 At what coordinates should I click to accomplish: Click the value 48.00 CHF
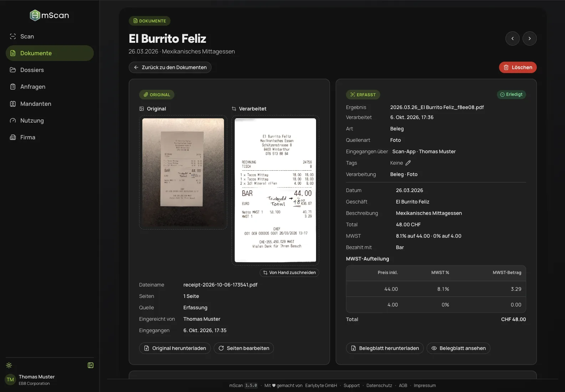coord(408,225)
